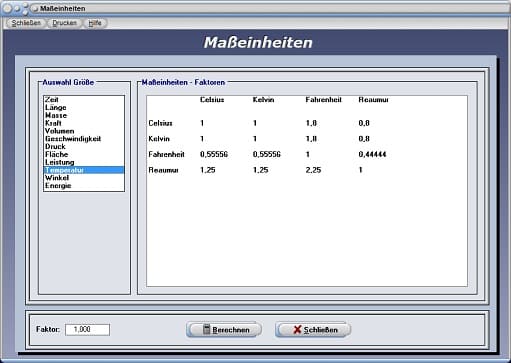Click the Schließen button with red X
Viewport: 511px width, 363px height.
tap(313, 330)
